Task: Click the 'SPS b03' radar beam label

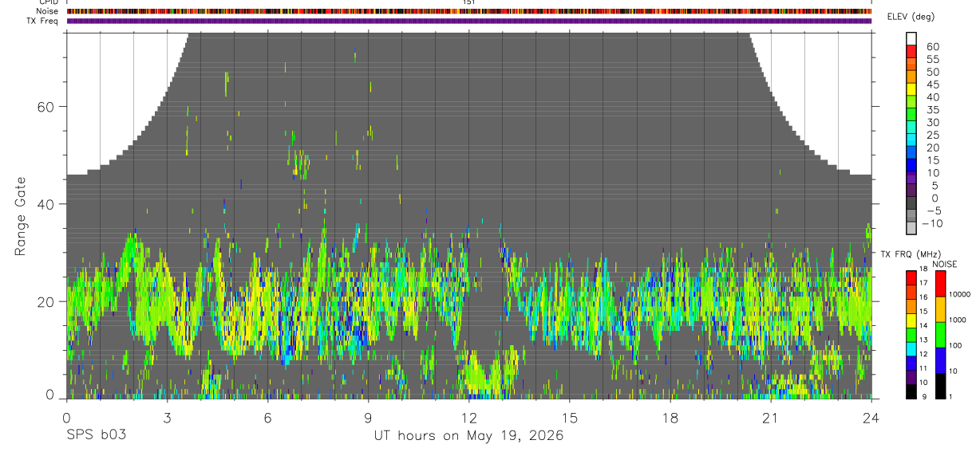Action: pos(96,435)
